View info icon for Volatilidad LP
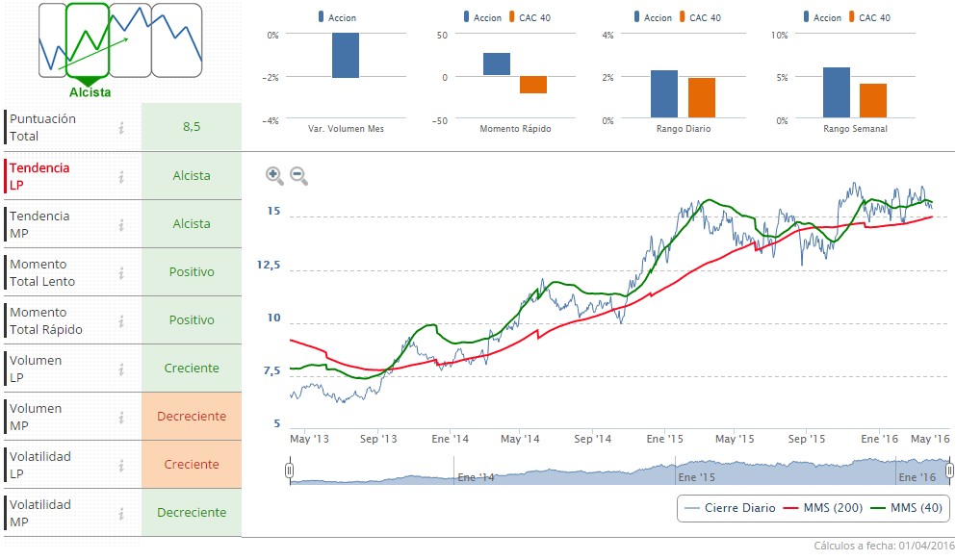 point(121,465)
